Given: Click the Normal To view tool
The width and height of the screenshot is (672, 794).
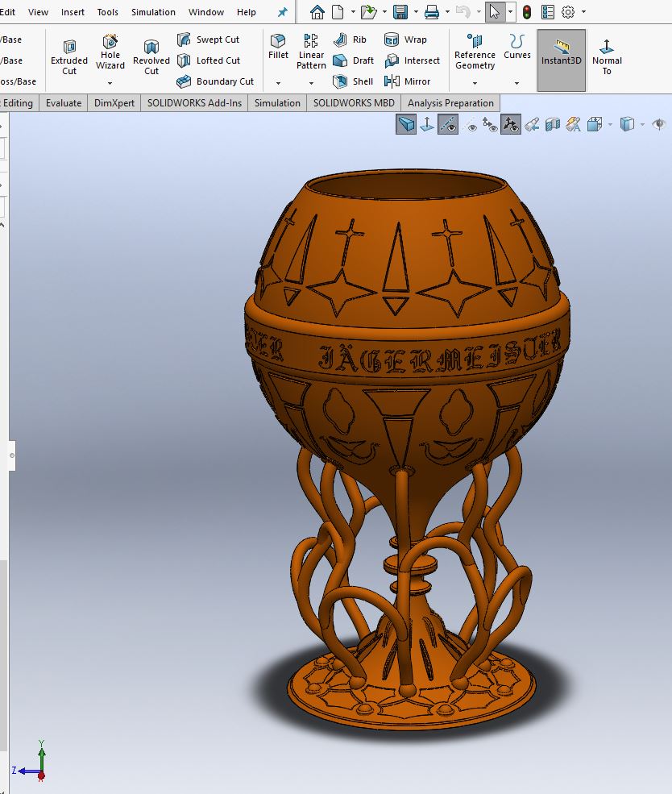Looking at the screenshot, I should coord(607,58).
